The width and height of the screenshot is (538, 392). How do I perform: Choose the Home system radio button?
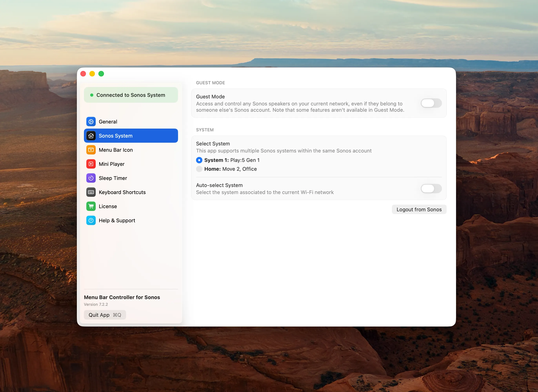click(199, 169)
